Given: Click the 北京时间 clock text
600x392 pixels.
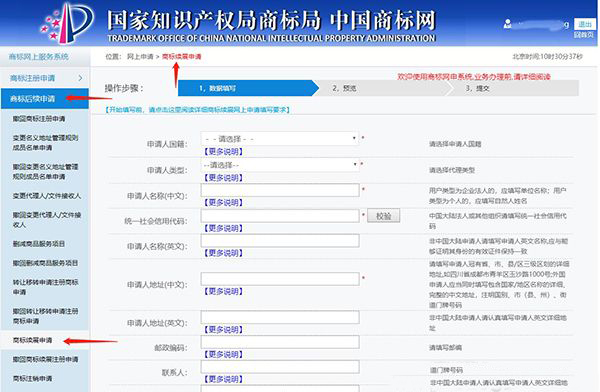Looking at the screenshot, I should pos(548,57).
